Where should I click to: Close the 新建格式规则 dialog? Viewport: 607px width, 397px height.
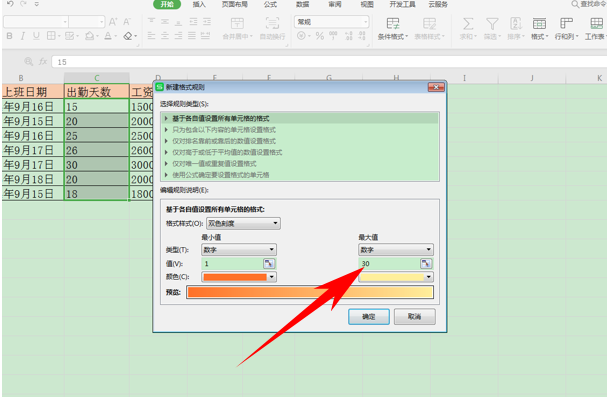[436, 87]
